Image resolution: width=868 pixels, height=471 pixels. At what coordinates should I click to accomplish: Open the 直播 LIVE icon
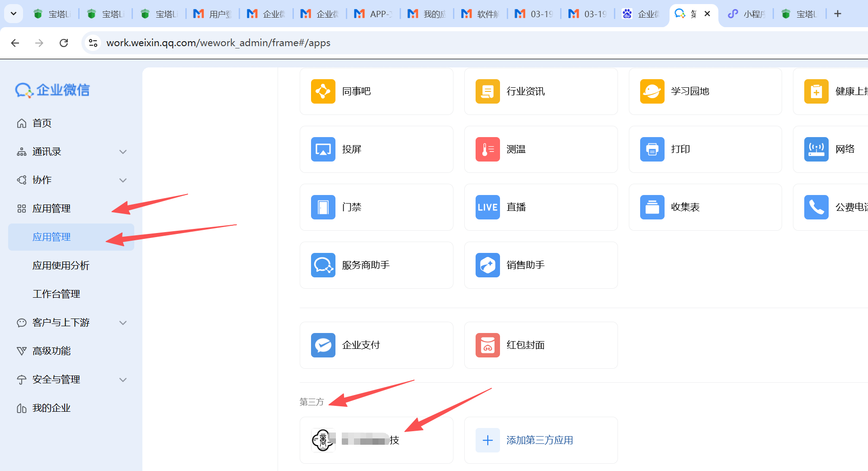[x=487, y=207]
